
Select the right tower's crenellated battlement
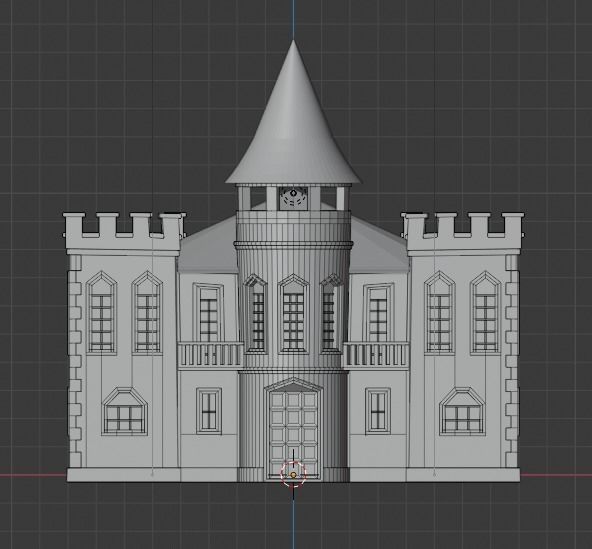(x=463, y=233)
